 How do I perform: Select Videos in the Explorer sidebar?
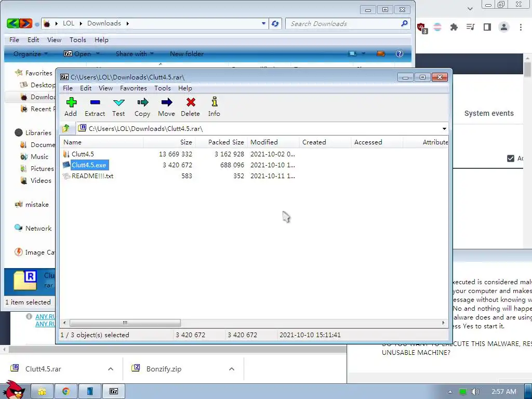pyautogui.click(x=41, y=180)
